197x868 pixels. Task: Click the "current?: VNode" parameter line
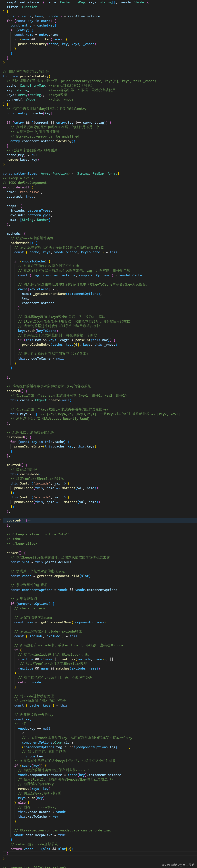21,99
